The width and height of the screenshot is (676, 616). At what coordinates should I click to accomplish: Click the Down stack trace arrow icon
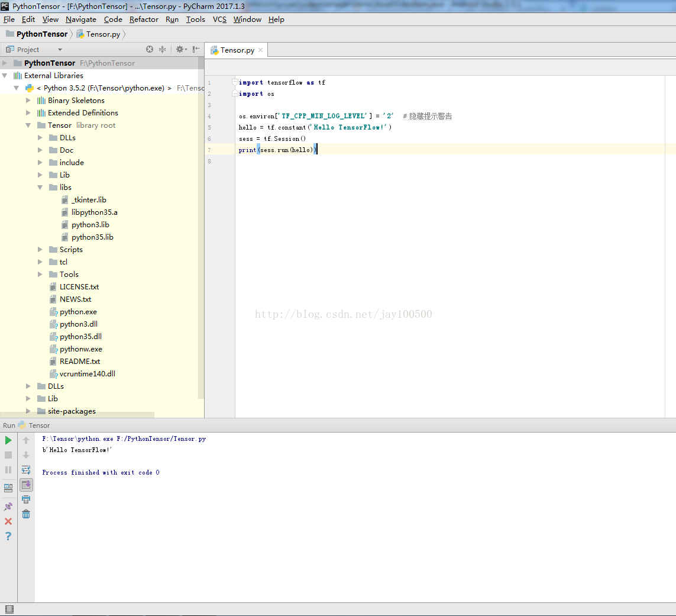click(x=26, y=455)
